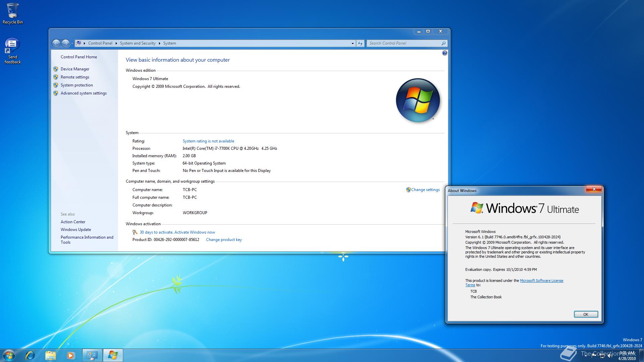Click shield icon beside Device Manager
The height and width of the screenshot is (362, 644).
(x=56, y=69)
